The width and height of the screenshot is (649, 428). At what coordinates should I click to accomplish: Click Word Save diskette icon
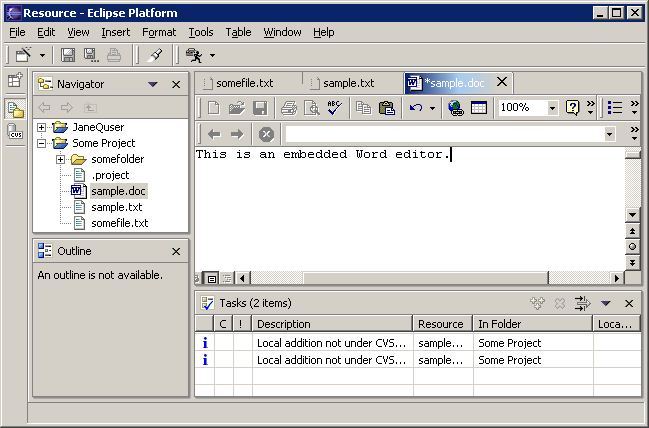pyautogui.click(x=260, y=108)
